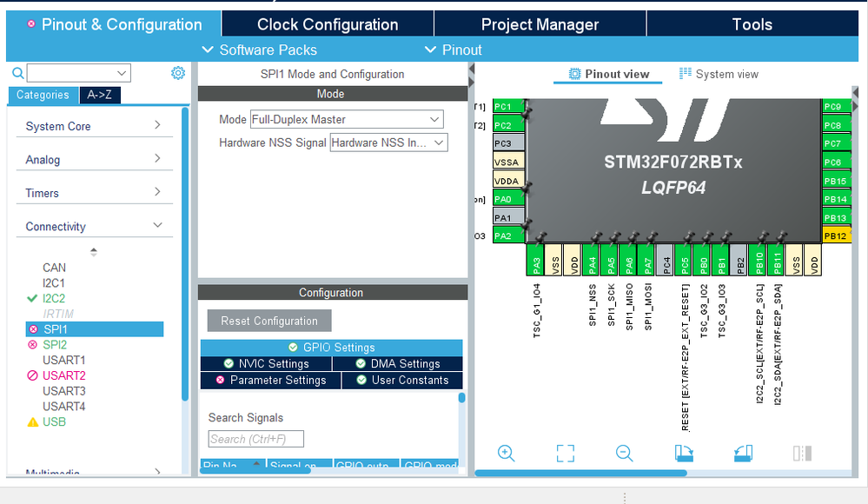Select CAN in the Connectivity list
This screenshot has height=504, width=868.
[x=54, y=268]
